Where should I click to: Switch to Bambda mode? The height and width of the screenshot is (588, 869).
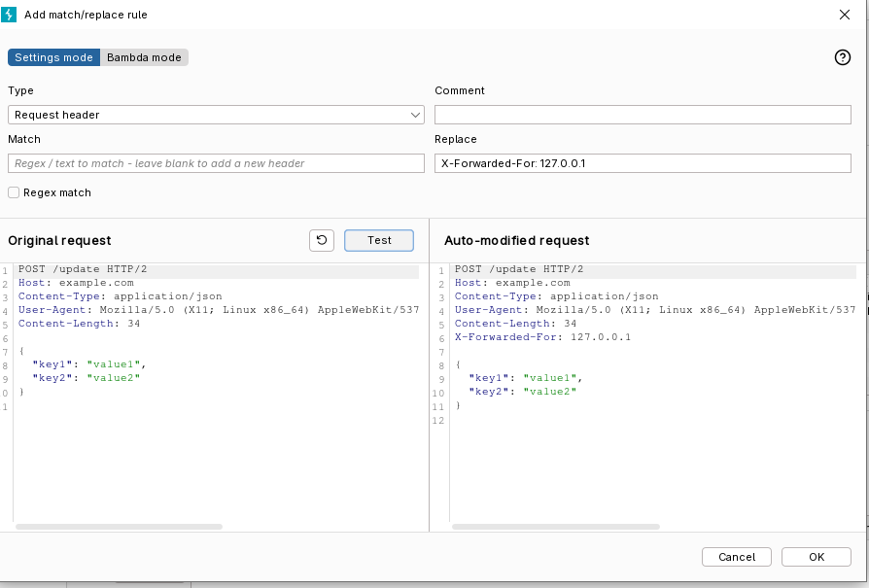point(144,57)
